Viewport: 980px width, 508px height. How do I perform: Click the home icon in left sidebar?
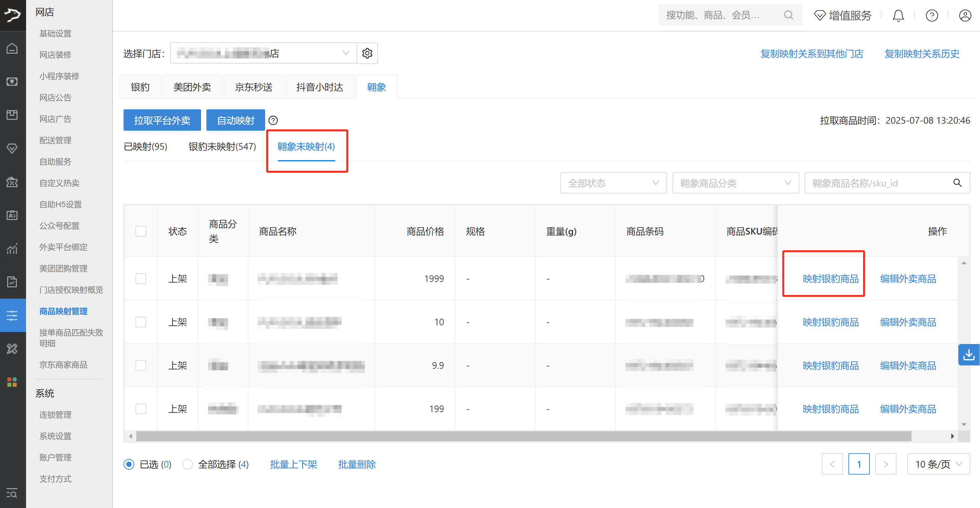[x=12, y=49]
